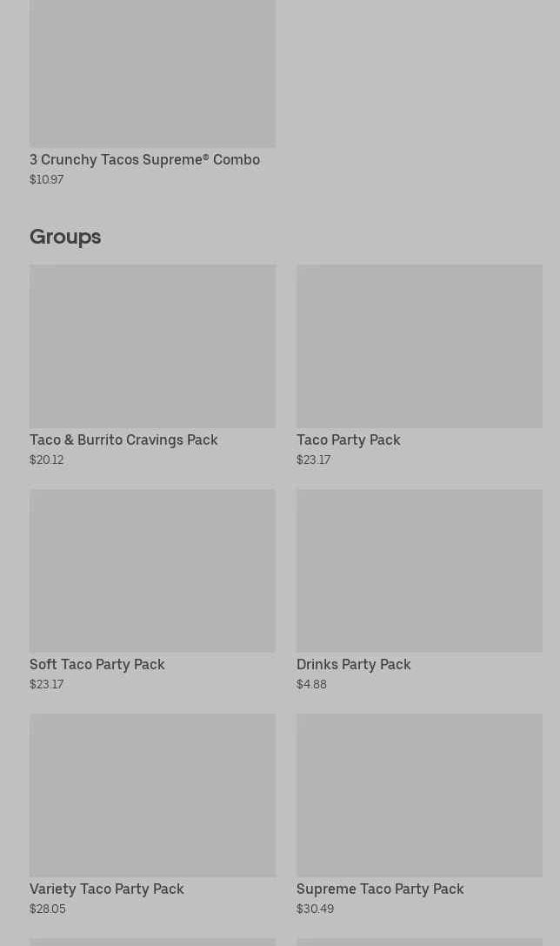Open the Variety Taco Party Pack image
The image size is (560, 946).
coord(152,795)
